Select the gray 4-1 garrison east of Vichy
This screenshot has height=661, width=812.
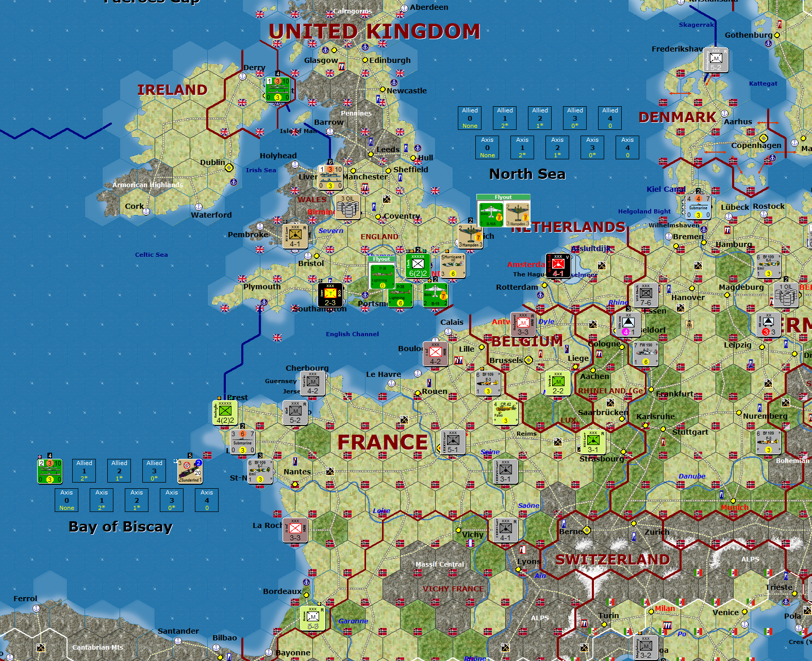pos(505,530)
